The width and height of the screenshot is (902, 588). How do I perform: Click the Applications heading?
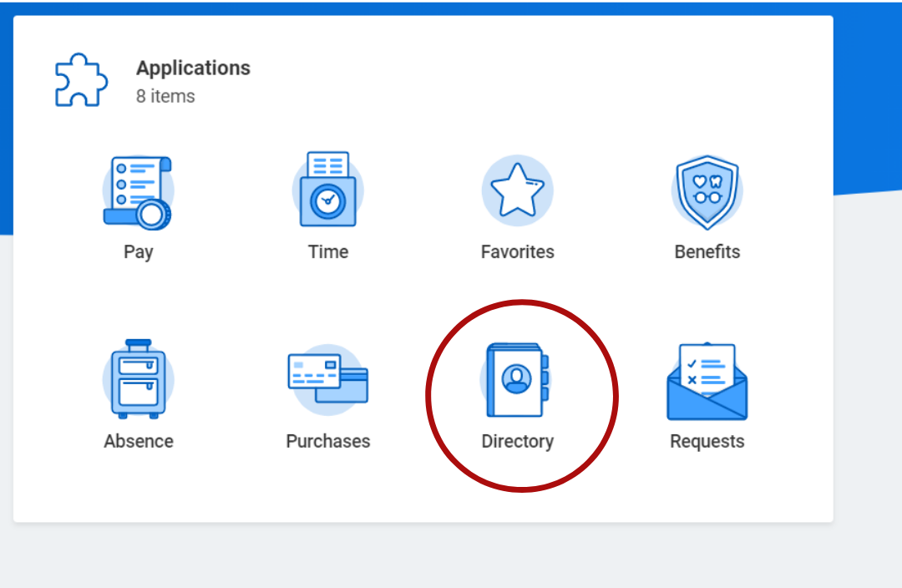click(193, 68)
